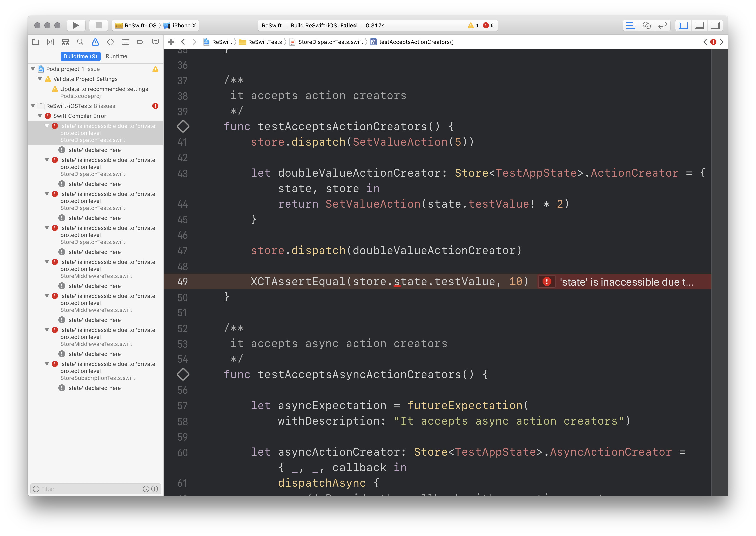Click the inline 'state' is inaccessible message
This screenshot has height=536, width=756.
pos(627,282)
